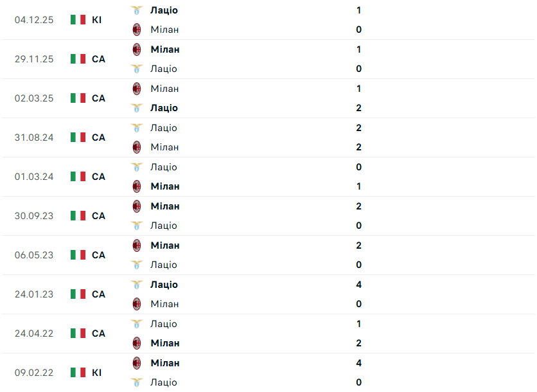The height and width of the screenshot is (392, 537).
Task: Open Мілан team link in 24.04.22 match
Action: pyautogui.click(x=165, y=343)
